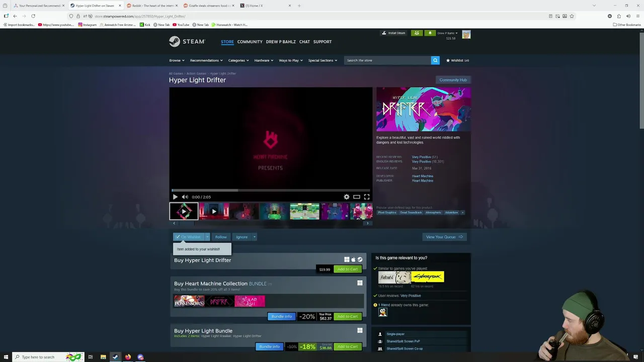Expand the Hardware dropdown
The image size is (644, 362).
tap(264, 60)
